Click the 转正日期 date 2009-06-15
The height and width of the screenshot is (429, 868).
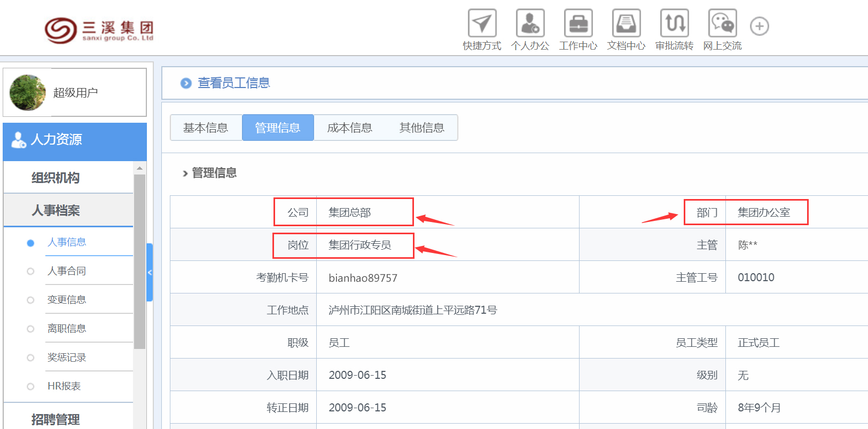357,408
